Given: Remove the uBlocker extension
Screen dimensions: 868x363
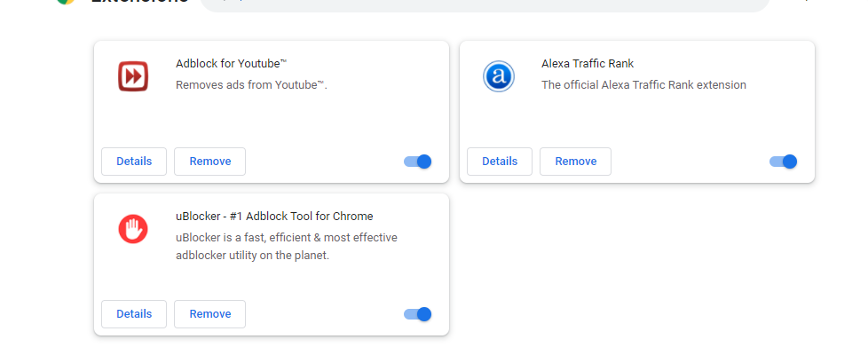Looking at the screenshot, I should [209, 314].
